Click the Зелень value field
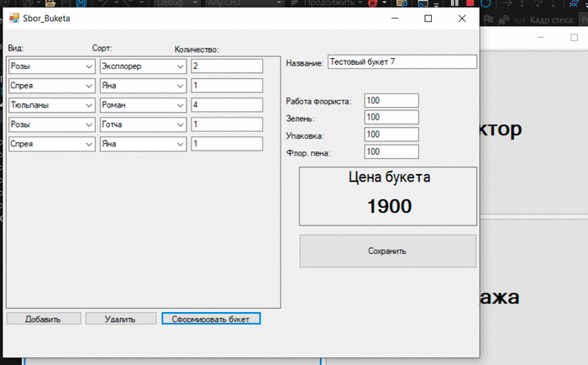588x365 pixels. pyautogui.click(x=391, y=117)
